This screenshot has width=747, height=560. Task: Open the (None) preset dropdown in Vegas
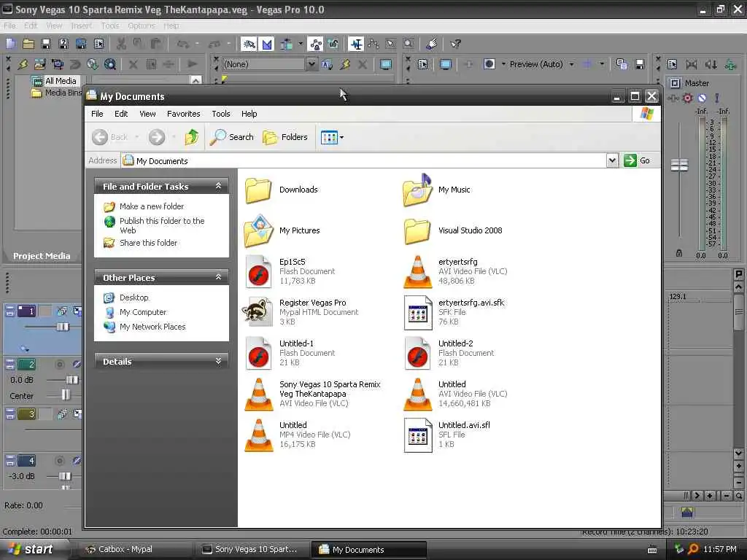coord(311,64)
